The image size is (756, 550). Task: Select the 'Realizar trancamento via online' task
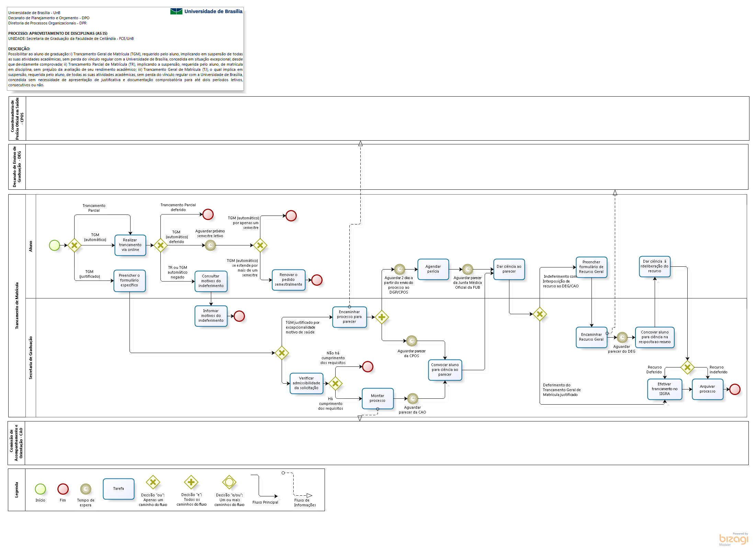tap(130, 245)
